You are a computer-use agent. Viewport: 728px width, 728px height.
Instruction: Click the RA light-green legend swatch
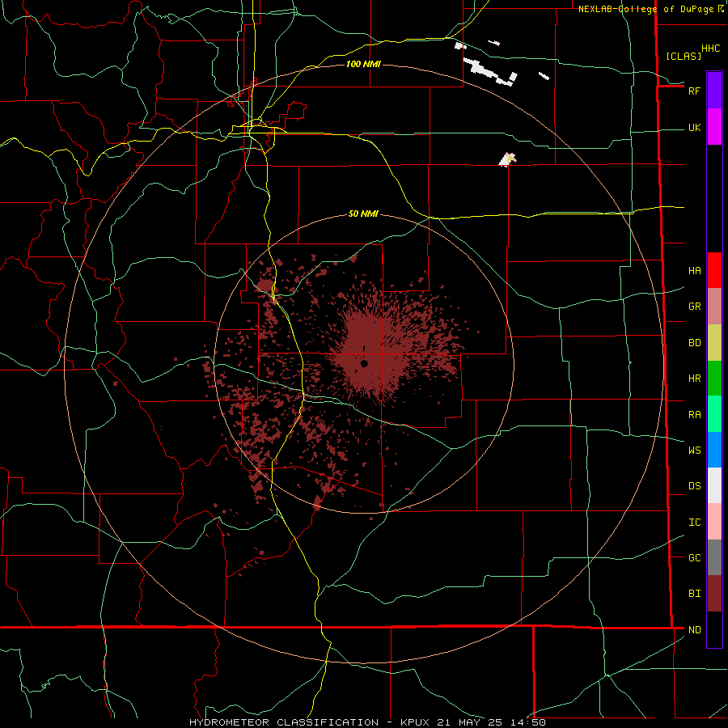(x=714, y=414)
